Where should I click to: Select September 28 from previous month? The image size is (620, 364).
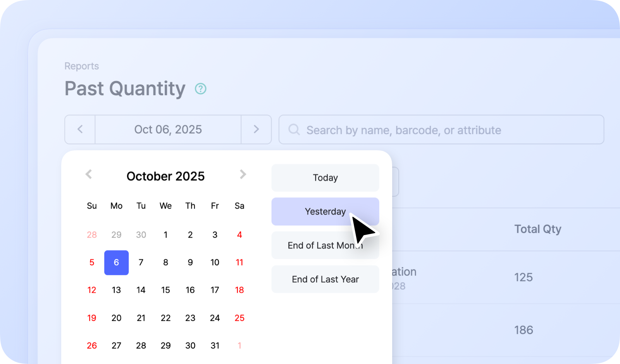(x=92, y=235)
